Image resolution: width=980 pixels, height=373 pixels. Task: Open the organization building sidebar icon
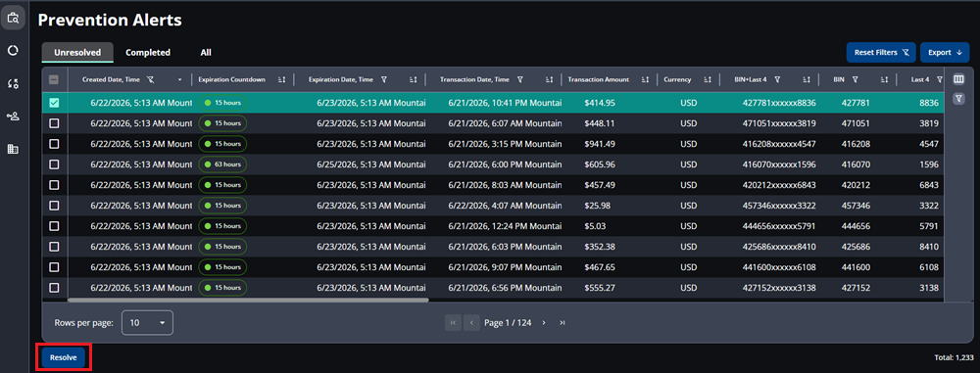click(13, 150)
